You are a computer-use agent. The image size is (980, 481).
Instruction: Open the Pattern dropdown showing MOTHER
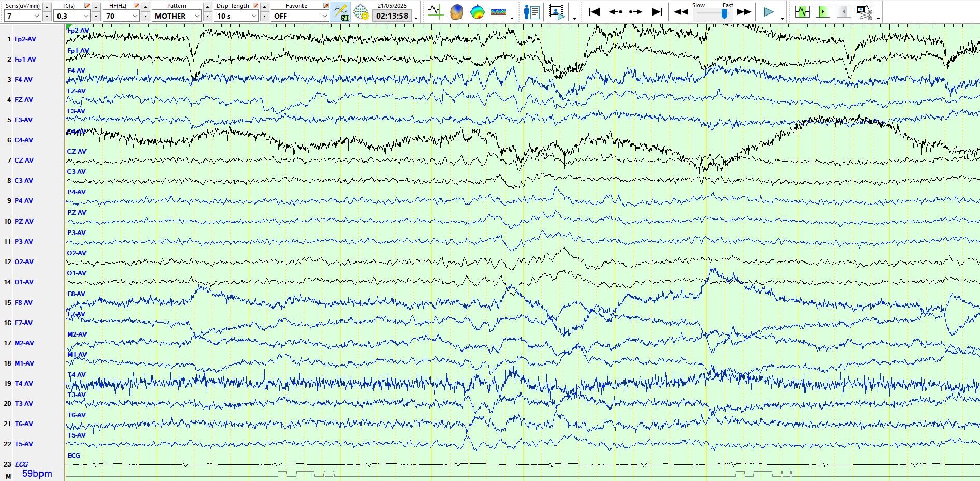coord(177,16)
